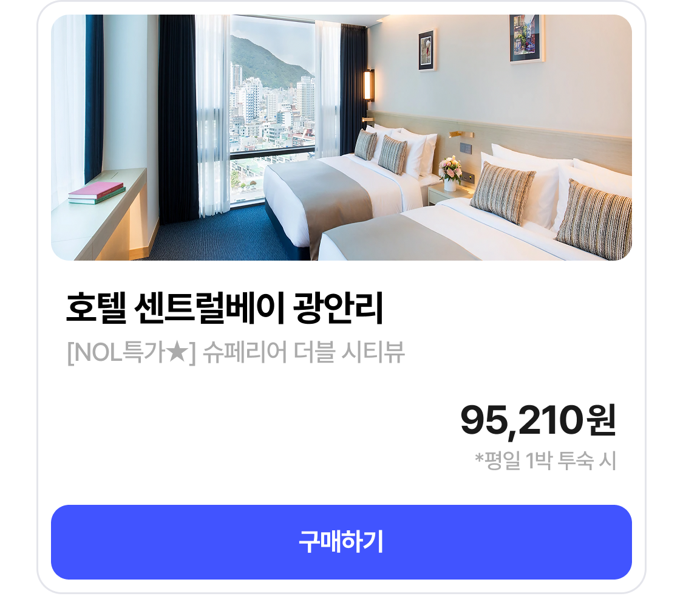This screenshot has height=616, width=683.
Task: Open the hotel room photo
Action: pyautogui.click(x=341, y=137)
